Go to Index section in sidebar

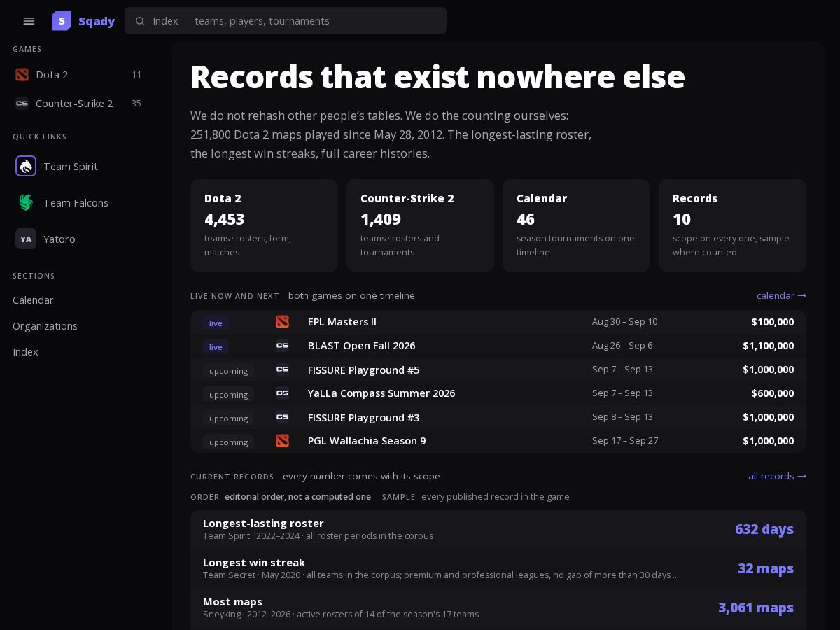pos(25,351)
